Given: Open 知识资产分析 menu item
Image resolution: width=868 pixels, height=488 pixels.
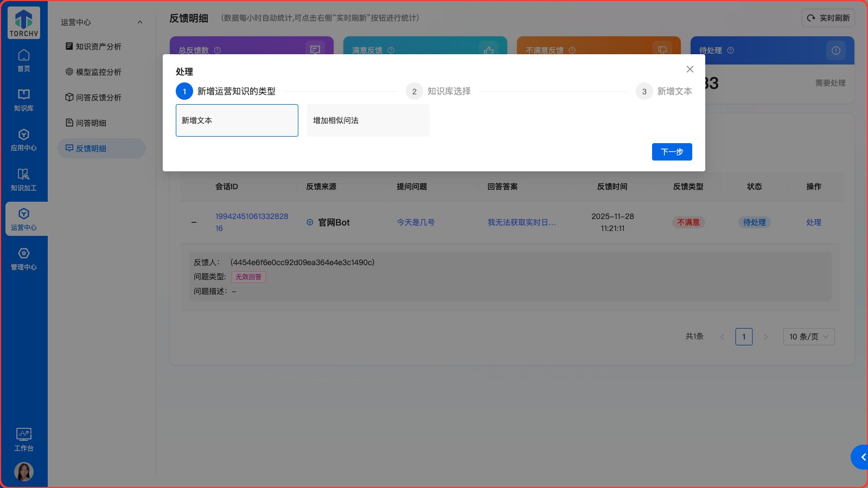Looking at the screenshot, I should click(98, 47).
